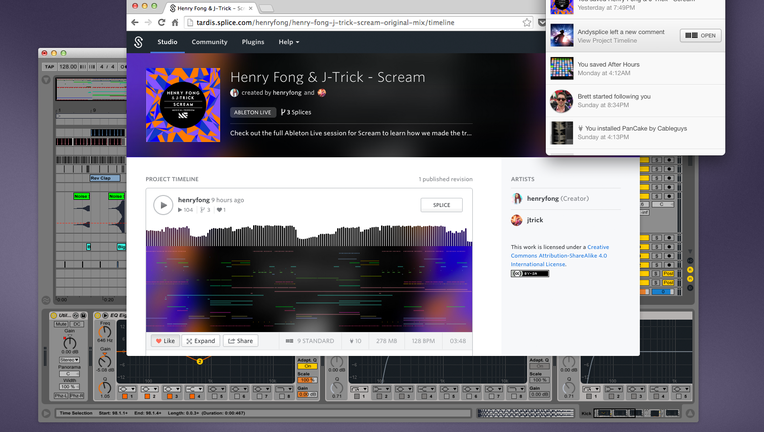Toggle Phz-L button in Utility device
Viewport: 764px width, 432px height.
click(x=61, y=396)
